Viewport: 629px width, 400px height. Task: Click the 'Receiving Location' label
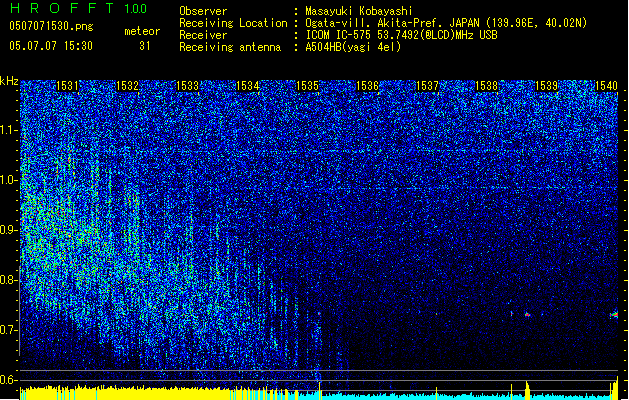(233, 23)
